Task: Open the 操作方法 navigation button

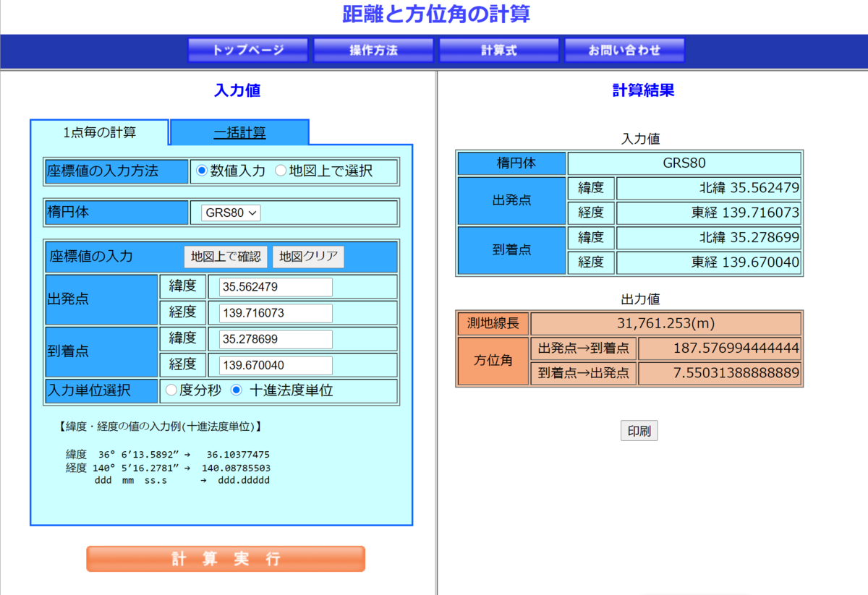Action: (x=373, y=51)
